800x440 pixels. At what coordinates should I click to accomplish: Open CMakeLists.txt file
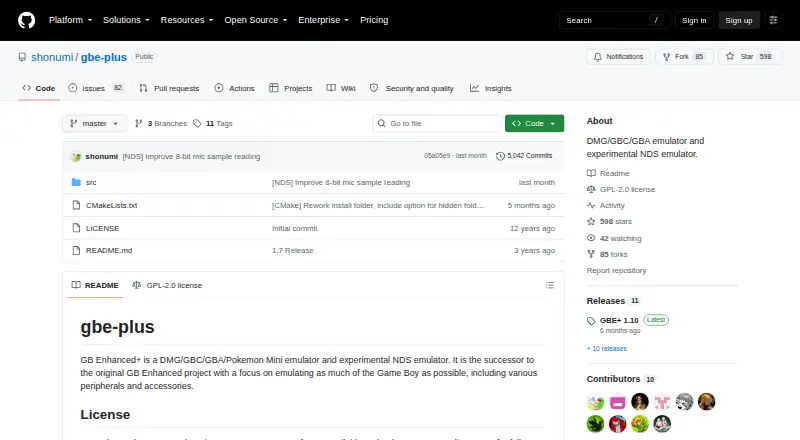(111, 205)
